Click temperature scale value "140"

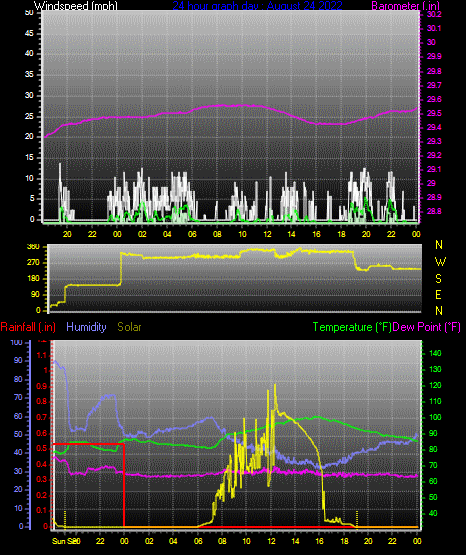pyautogui.click(x=435, y=353)
